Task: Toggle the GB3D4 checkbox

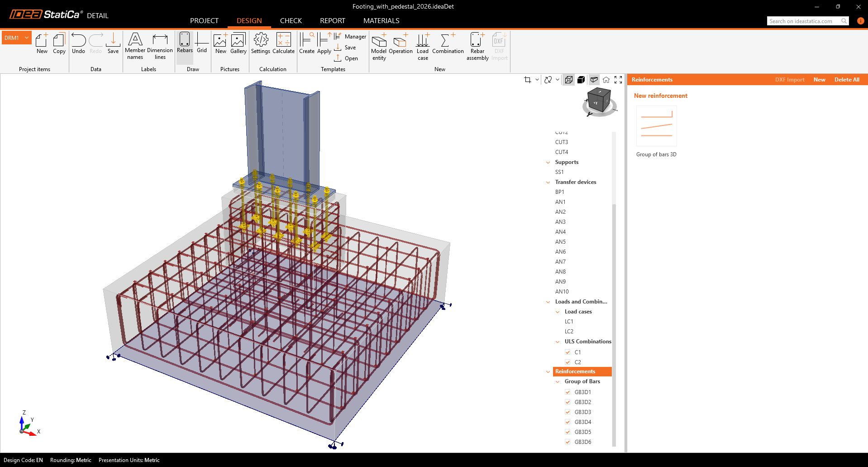Action: click(568, 422)
